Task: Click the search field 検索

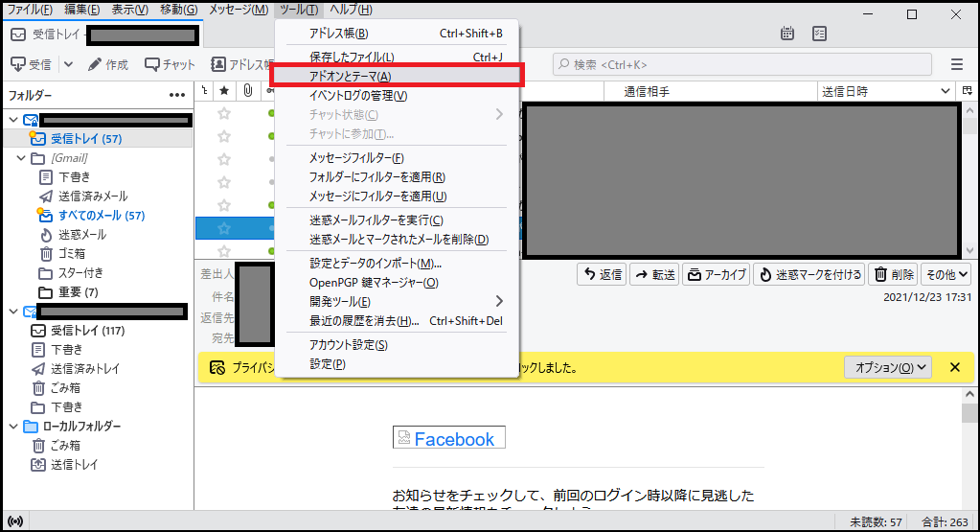Action: [x=741, y=64]
